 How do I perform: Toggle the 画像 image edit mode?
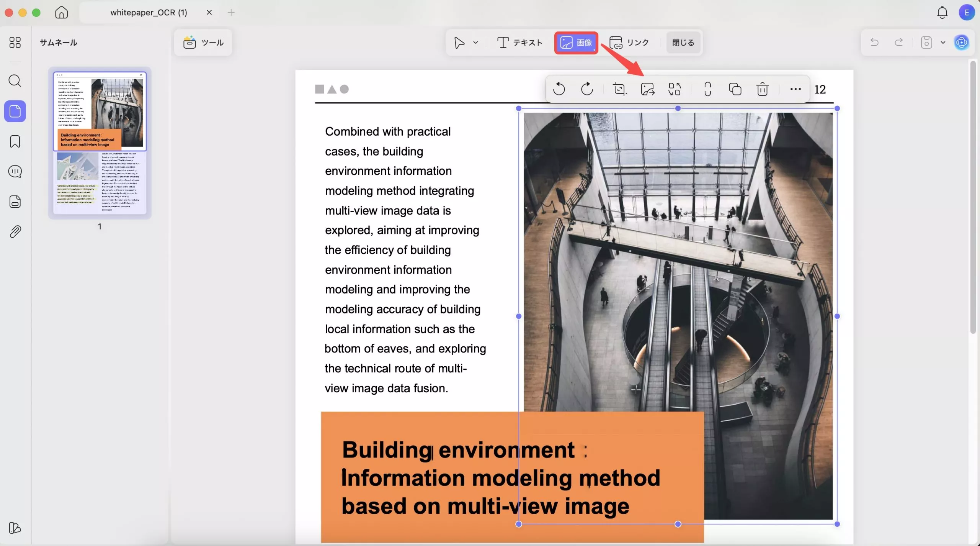pos(576,43)
